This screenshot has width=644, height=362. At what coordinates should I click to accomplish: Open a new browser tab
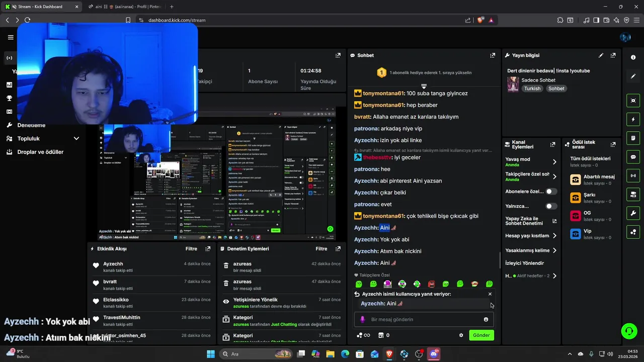(172, 7)
